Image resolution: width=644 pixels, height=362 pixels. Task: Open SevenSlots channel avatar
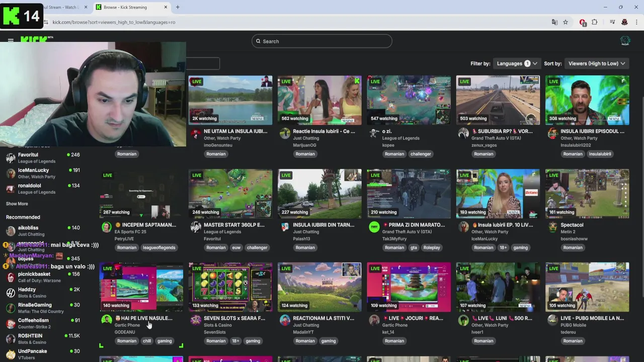[196, 320]
